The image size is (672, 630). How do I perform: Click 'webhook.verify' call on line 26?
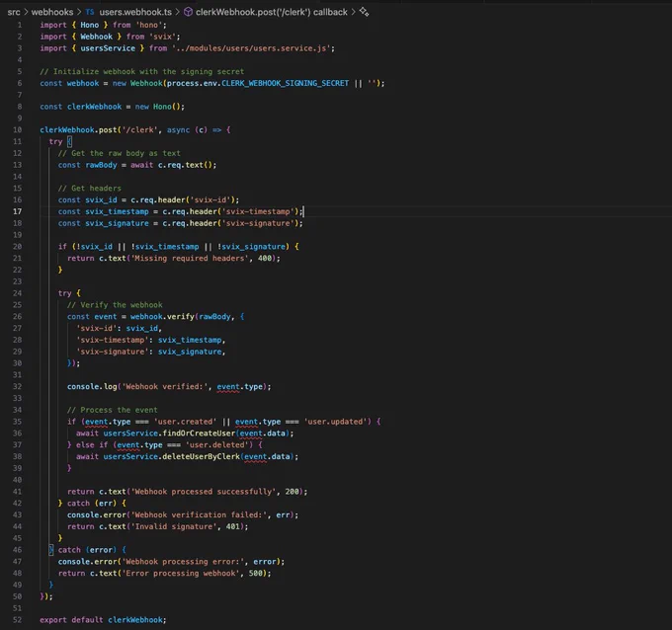click(x=162, y=317)
